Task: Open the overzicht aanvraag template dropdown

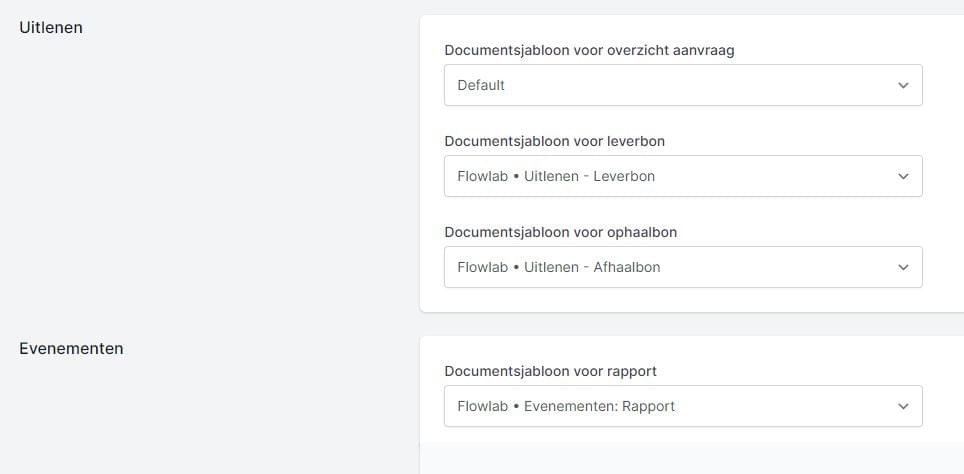Action: click(683, 85)
